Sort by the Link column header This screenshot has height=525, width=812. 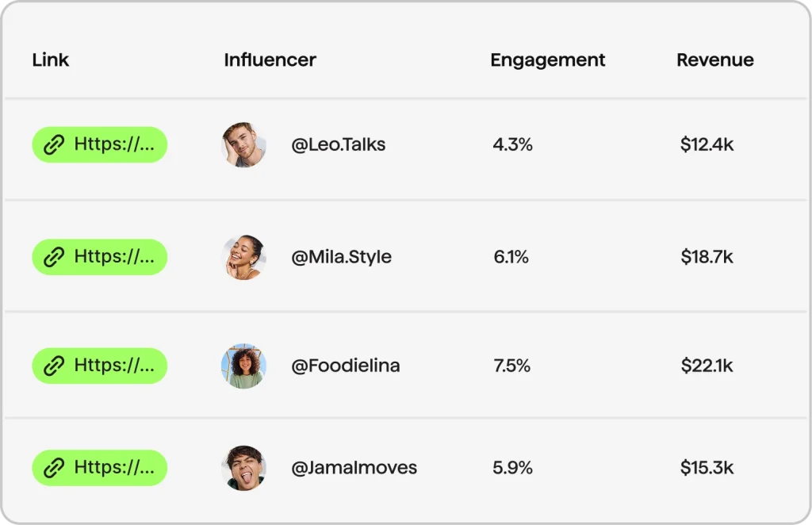click(51, 60)
